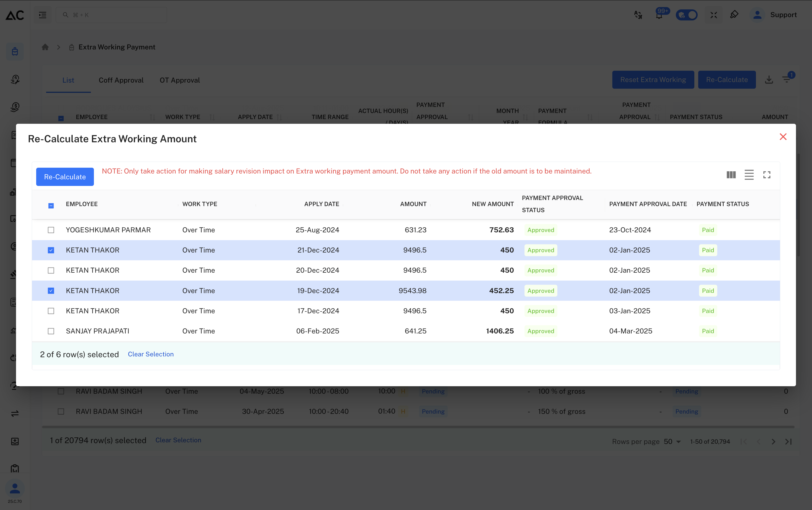The width and height of the screenshot is (812, 510).
Task: Open the notifications bell with 99+ badge
Action: pos(659,15)
